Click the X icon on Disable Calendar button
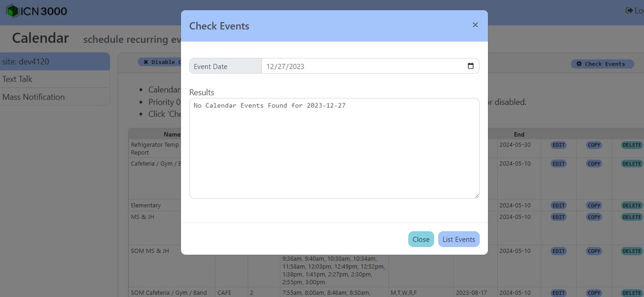 [x=145, y=62]
